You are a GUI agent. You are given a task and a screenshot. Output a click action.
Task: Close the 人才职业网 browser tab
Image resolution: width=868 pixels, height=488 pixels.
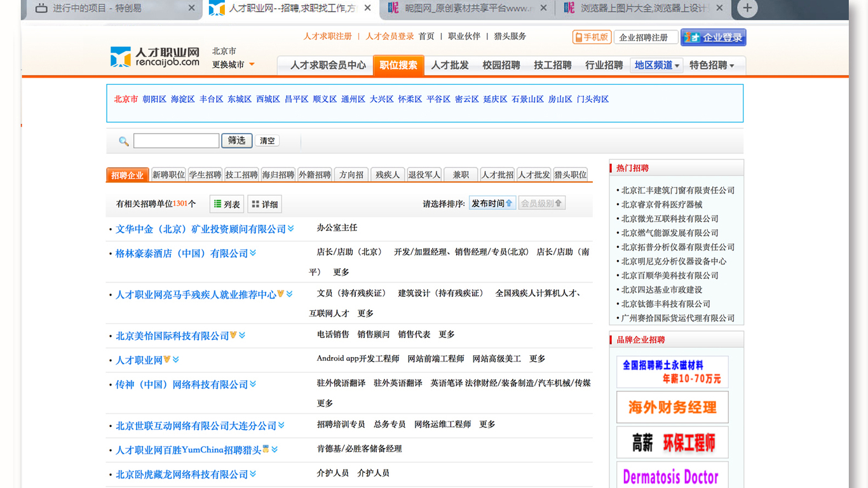[x=367, y=8]
